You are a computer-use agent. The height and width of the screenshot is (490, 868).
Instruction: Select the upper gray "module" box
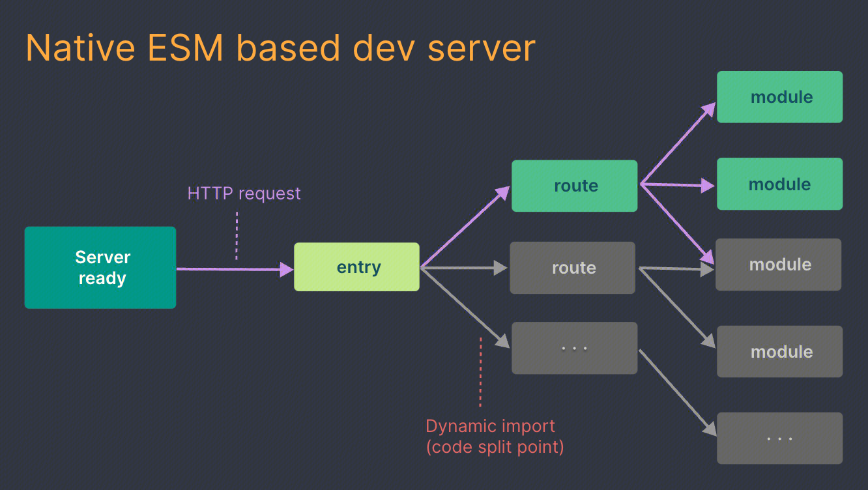tap(778, 265)
